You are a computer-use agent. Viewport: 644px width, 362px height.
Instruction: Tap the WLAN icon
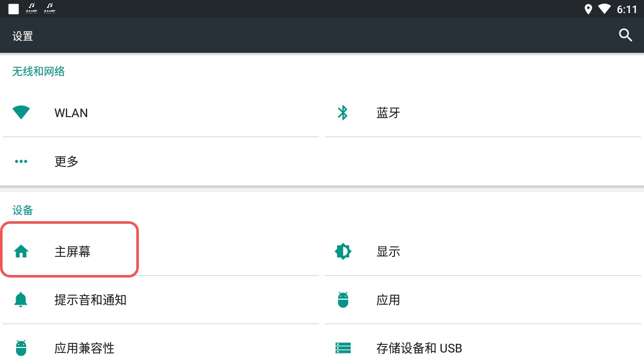tap(21, 113)
